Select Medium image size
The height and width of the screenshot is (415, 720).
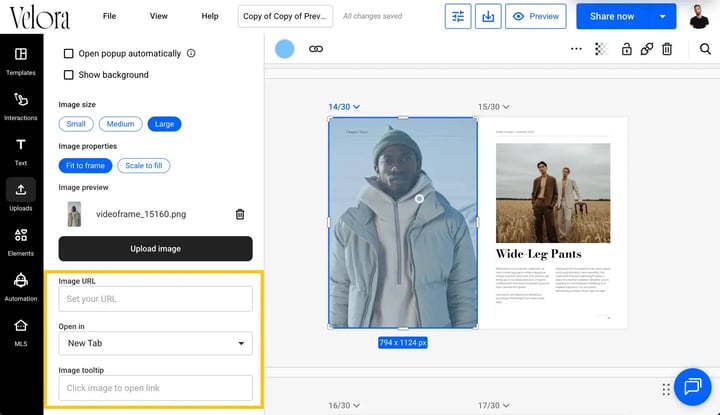pyautogui.click(x=120, y=124)
